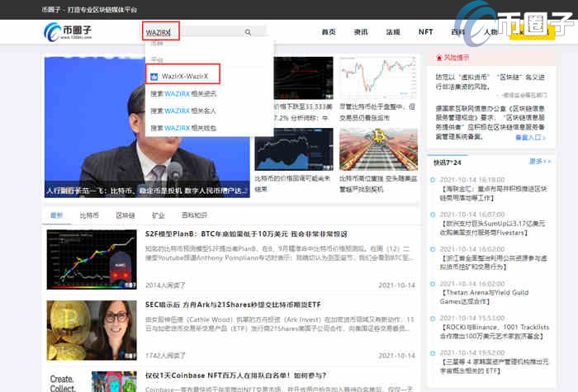Search WAZIRX 相关名人 suggestion
The image size is (578, 392).
pos(183,111)
